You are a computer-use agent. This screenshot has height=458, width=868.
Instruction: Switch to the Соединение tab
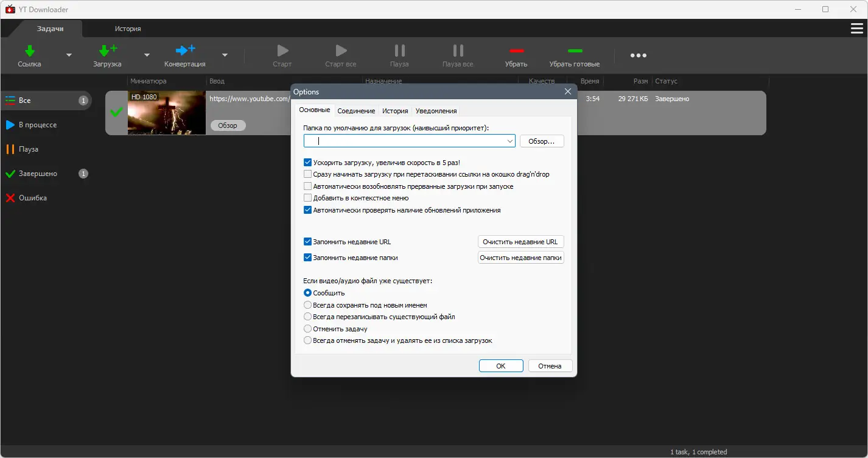pos(355,111)
